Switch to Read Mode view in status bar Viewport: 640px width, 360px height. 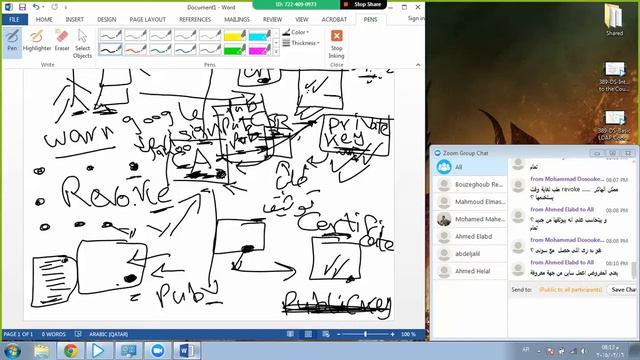click(x=290, y=334)
